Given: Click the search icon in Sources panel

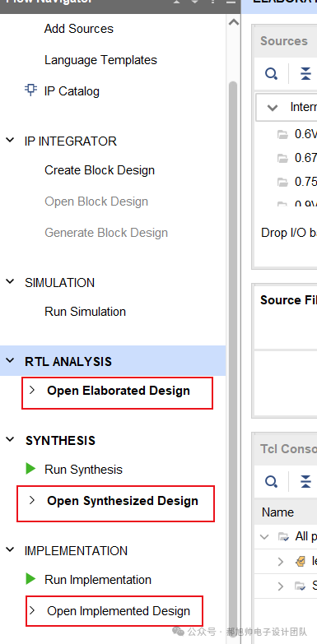Looking at the screenshot, I should pos(271,74).
